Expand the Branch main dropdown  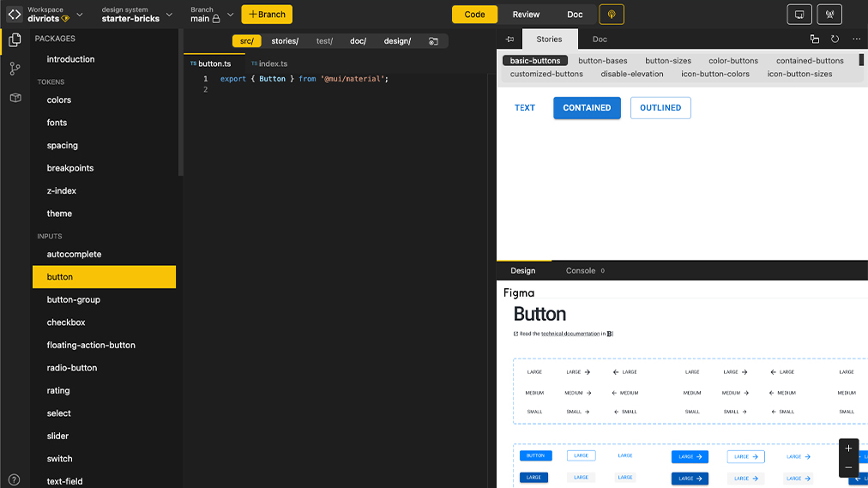(x=230, y=15)
